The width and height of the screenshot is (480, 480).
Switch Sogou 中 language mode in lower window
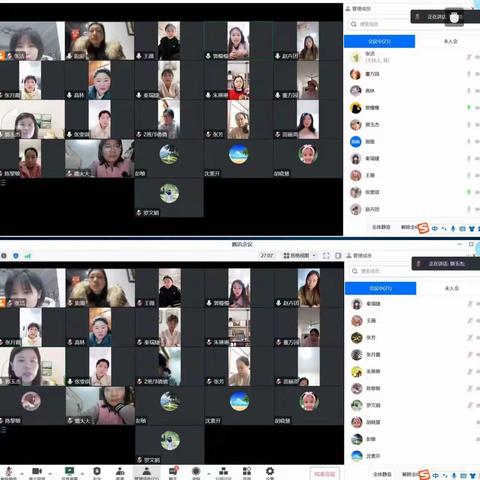435,476
